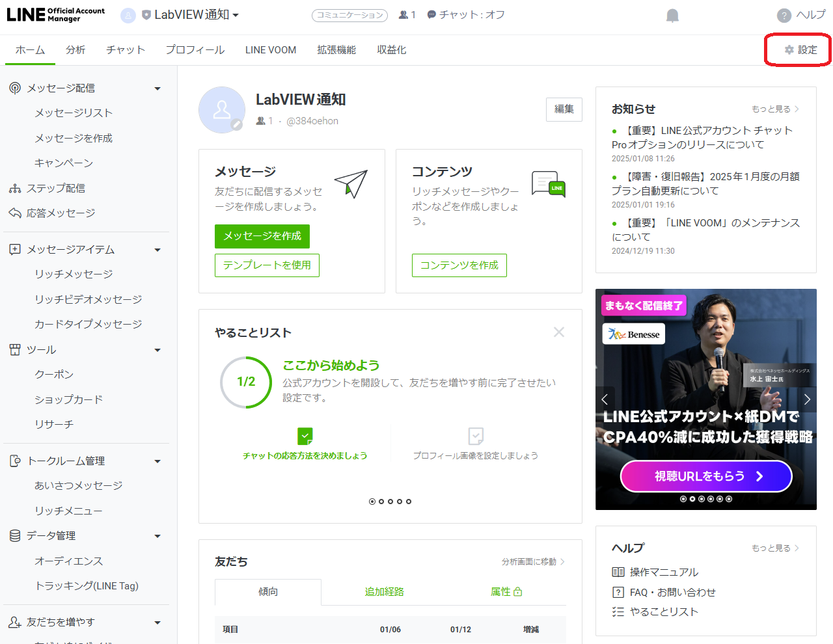
Task: Click the データ管理 database icon
Action: [15, 536]
